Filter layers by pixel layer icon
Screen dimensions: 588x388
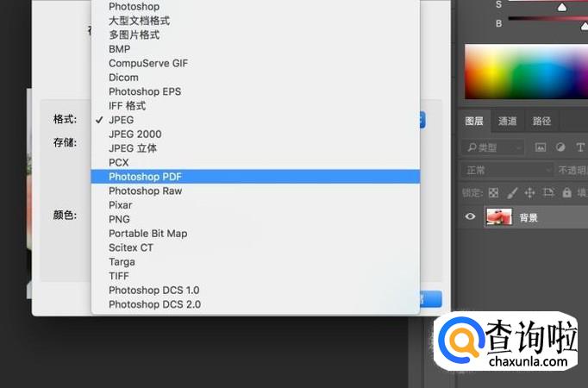(541, 147)
